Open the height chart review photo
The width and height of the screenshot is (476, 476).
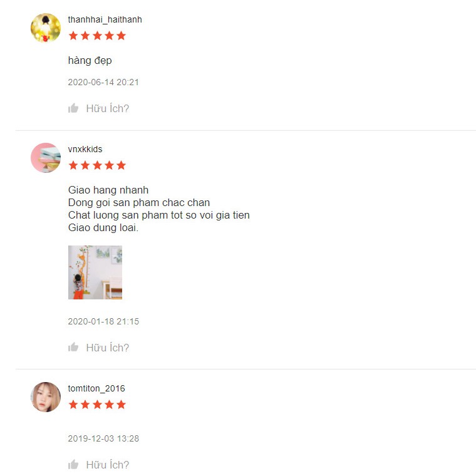(95, 272)
